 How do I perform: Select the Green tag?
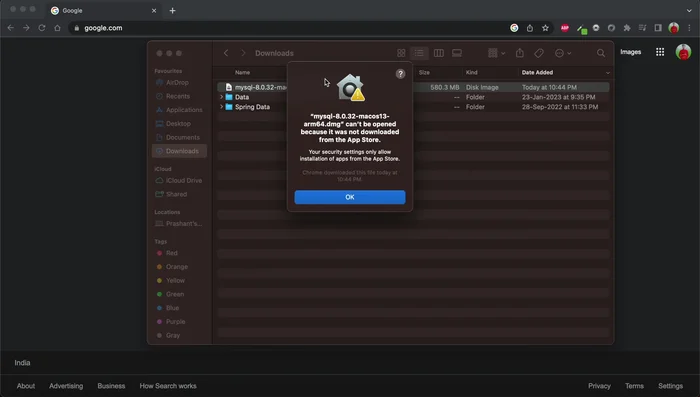coord(175,294)
